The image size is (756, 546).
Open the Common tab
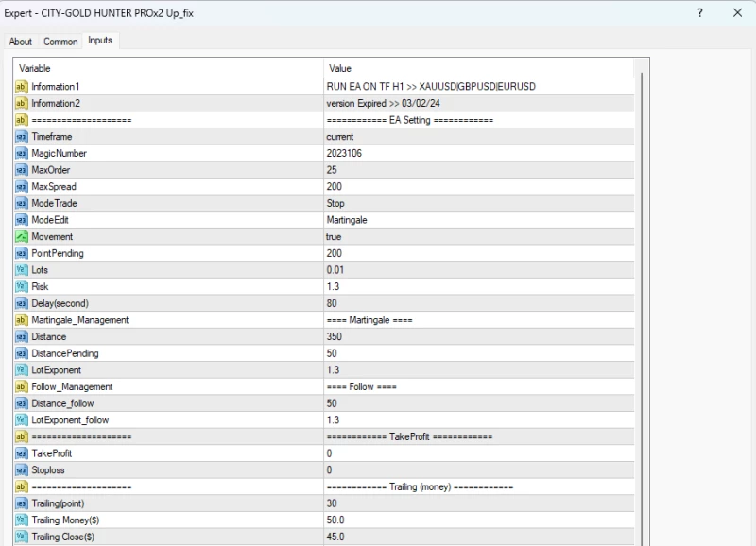click(60, 42)
